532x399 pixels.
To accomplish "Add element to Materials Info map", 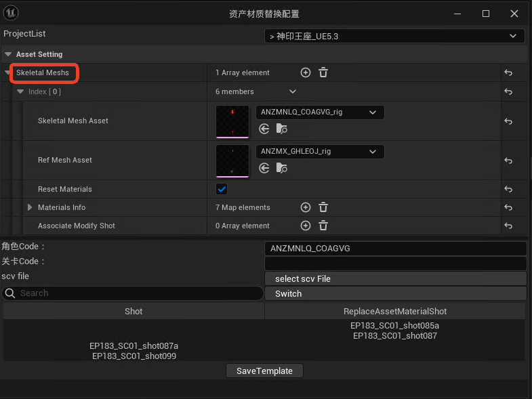I will (x=305, y=207).
